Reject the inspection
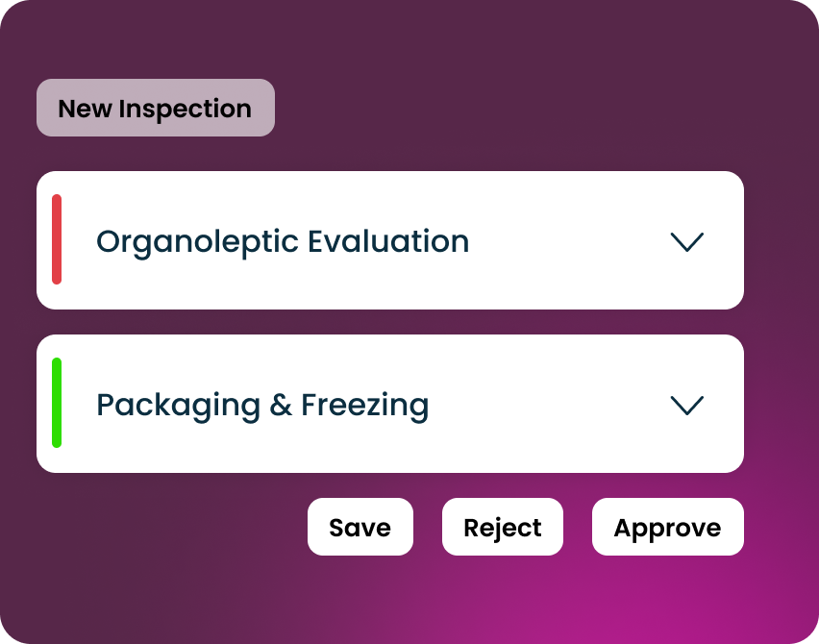 502,527
